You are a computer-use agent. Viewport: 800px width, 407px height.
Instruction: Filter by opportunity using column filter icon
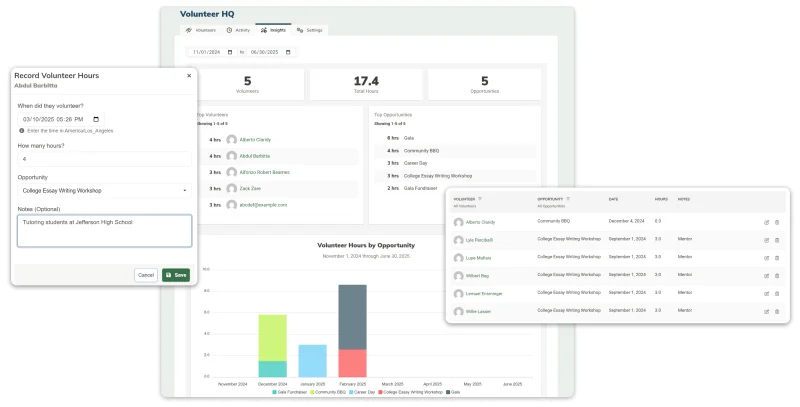tap(568, 199)
